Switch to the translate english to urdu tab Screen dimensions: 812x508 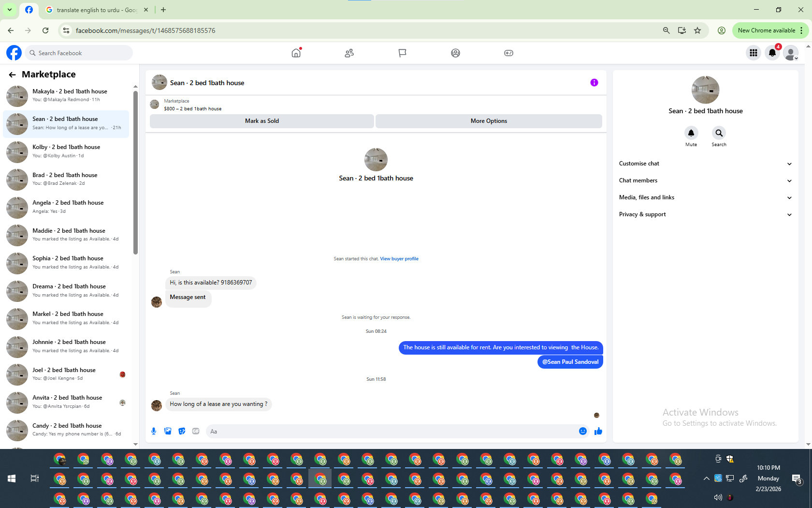97,10
